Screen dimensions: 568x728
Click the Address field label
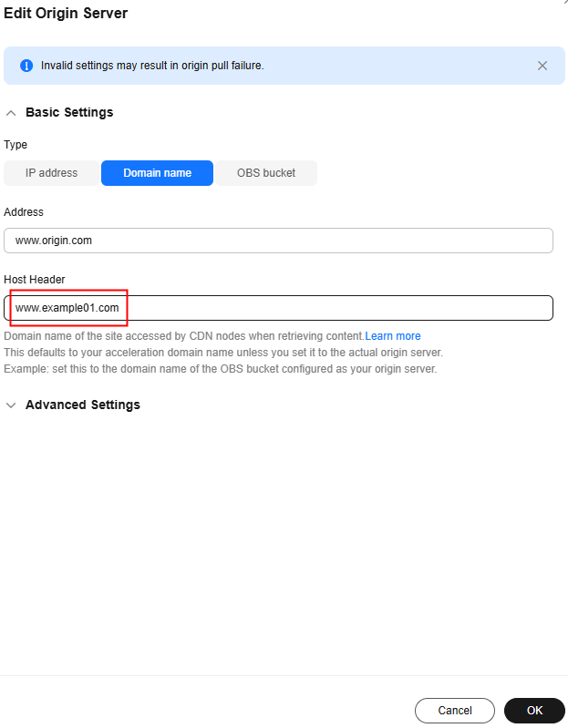24,211
